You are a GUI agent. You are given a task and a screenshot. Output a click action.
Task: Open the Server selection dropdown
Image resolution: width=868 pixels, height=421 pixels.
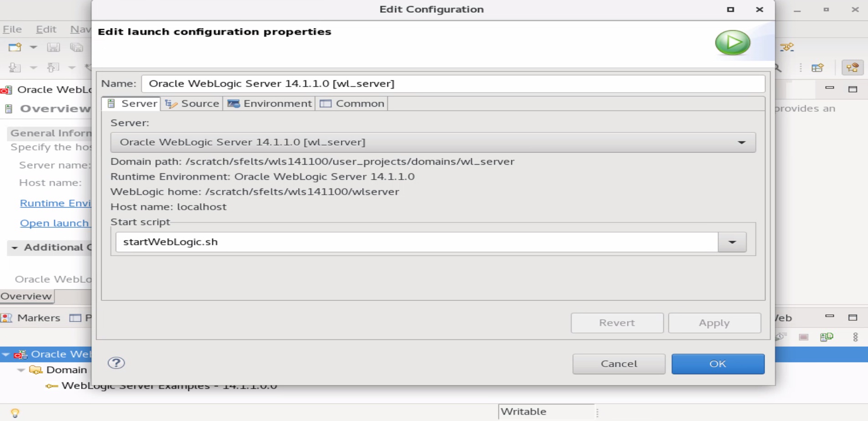[741, 142]
